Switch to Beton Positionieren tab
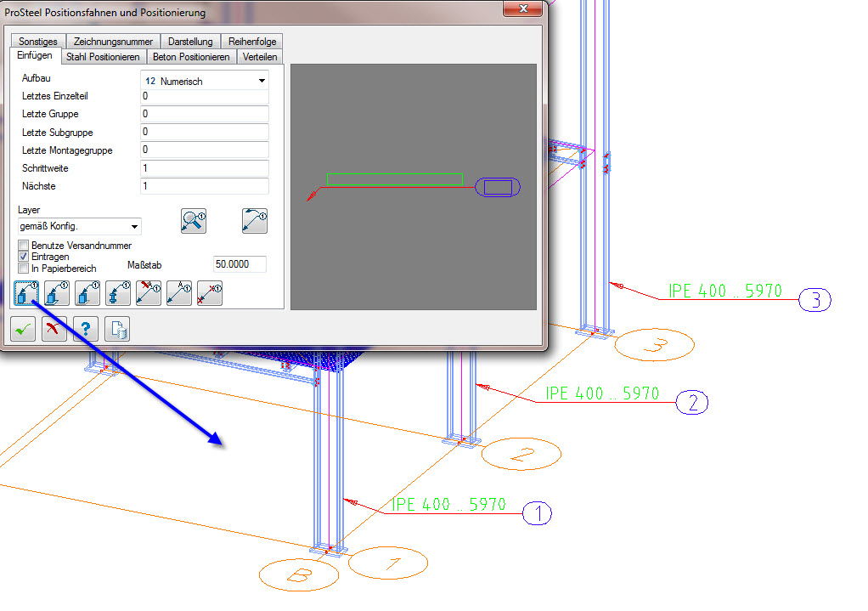 click(x=191, y=56)
